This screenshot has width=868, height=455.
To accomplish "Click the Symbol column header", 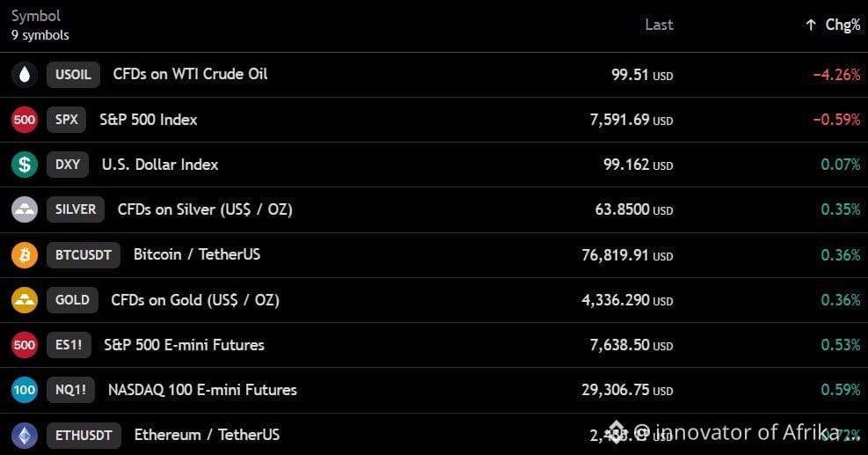I will (36, 16).
